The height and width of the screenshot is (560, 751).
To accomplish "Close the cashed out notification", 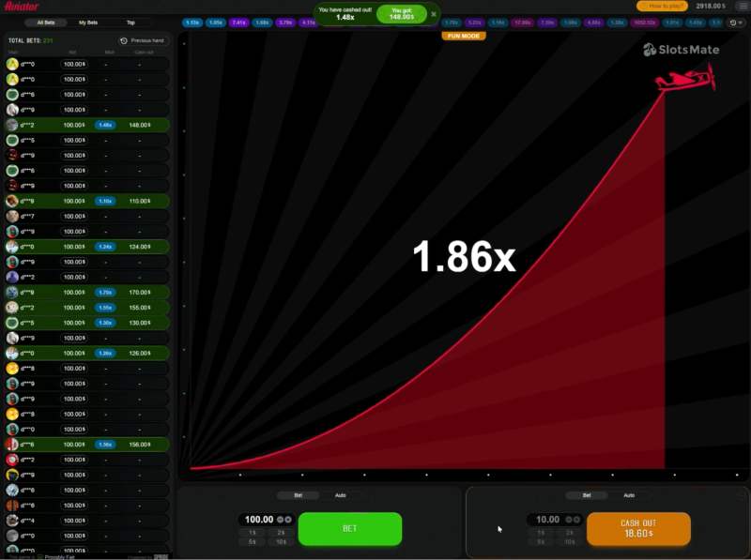I will [x=434, y=14].
